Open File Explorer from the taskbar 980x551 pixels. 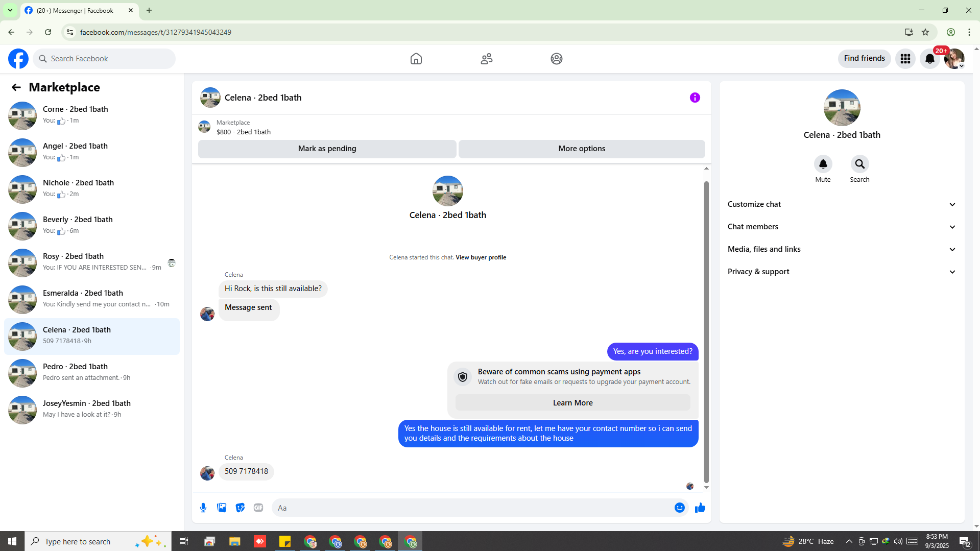[234, 541]
